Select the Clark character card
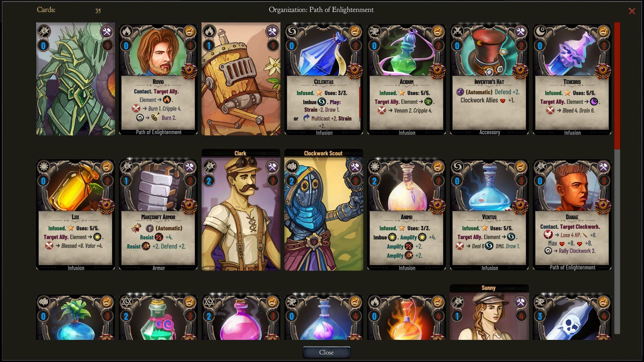 [x=241, y=210]
